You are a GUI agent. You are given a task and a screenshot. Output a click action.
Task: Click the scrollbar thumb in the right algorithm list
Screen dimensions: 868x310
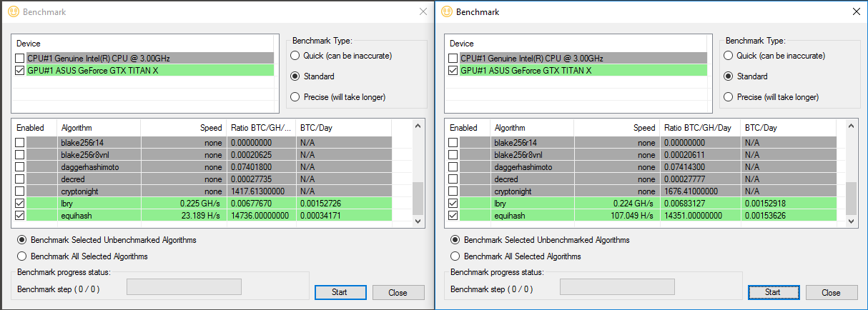click(x=851, y=198)
